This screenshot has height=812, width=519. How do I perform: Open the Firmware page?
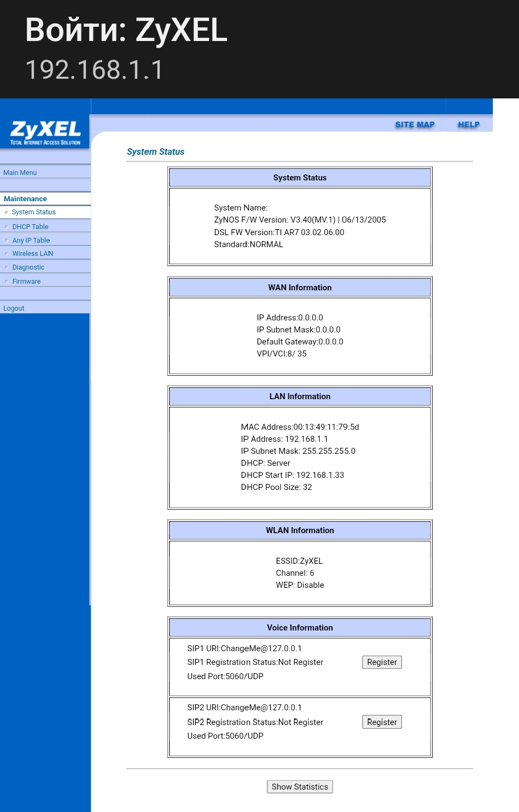tap(26, 282)
